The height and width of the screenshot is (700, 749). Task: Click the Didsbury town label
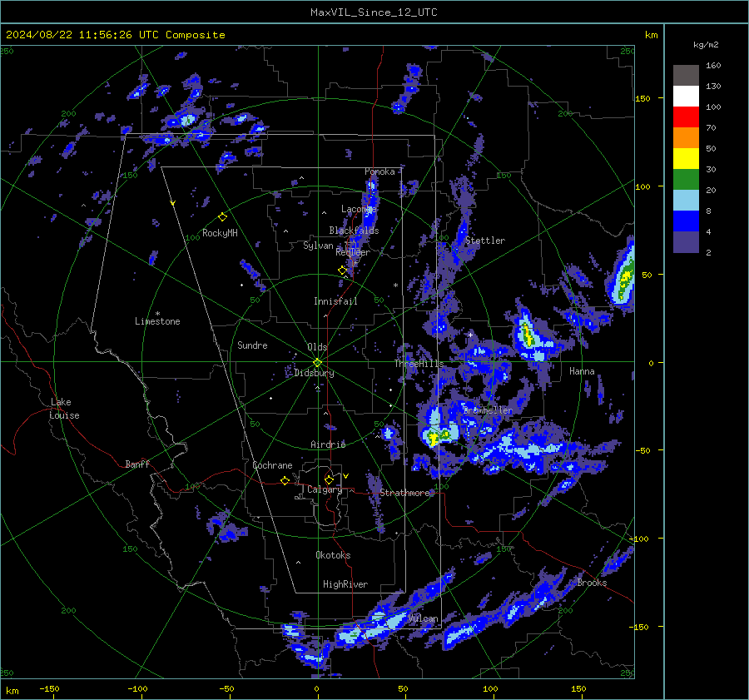point(314,373)
